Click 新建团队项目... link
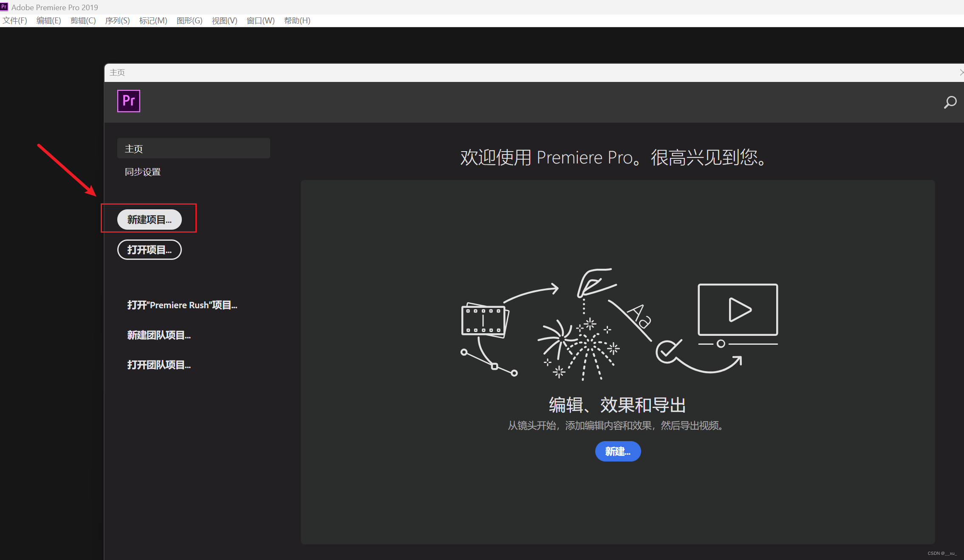The image size is (964, 560). pyautogui.click(x=159, y=335)
